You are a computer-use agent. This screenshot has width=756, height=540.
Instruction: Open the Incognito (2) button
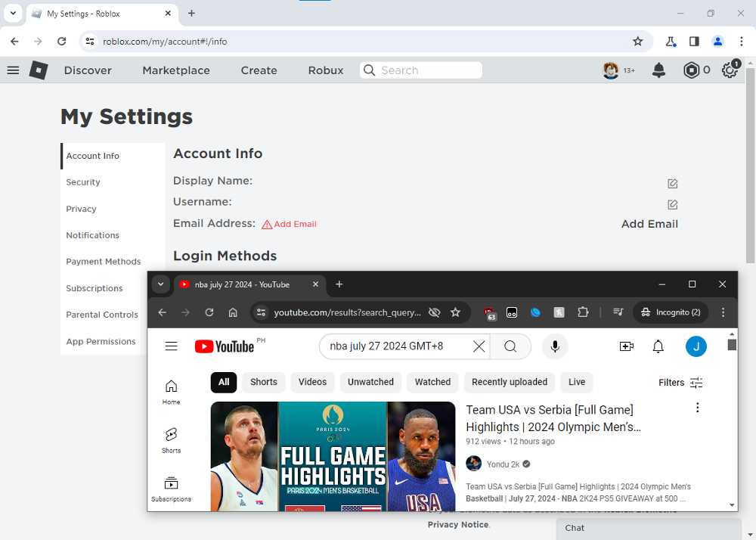coord(671,312)
